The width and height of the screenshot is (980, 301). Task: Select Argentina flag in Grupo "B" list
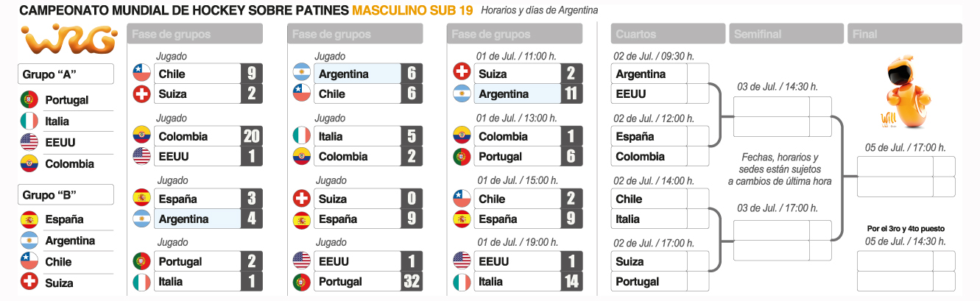pos(29,241)
